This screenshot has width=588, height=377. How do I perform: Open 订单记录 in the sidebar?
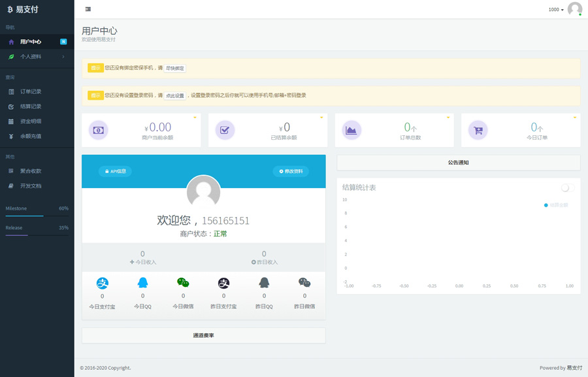point(31,91)
